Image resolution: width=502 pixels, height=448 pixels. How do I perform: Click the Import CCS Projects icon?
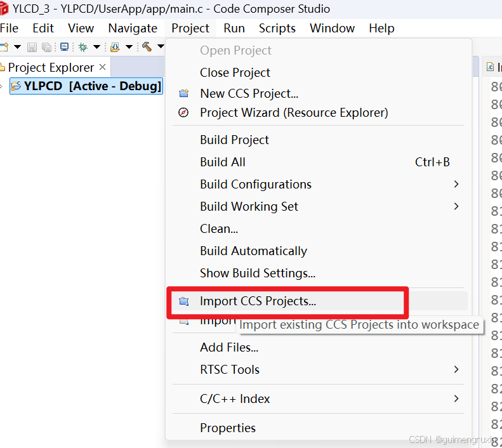tap(184, 301)
